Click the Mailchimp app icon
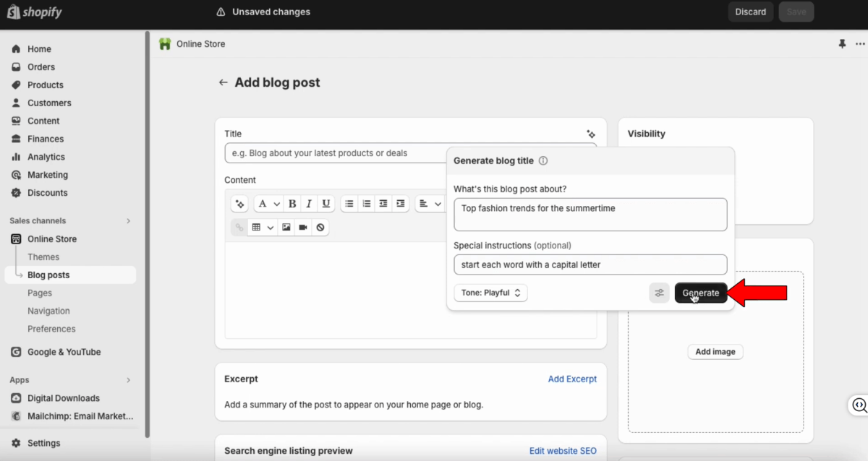 (x=16, y=416)
